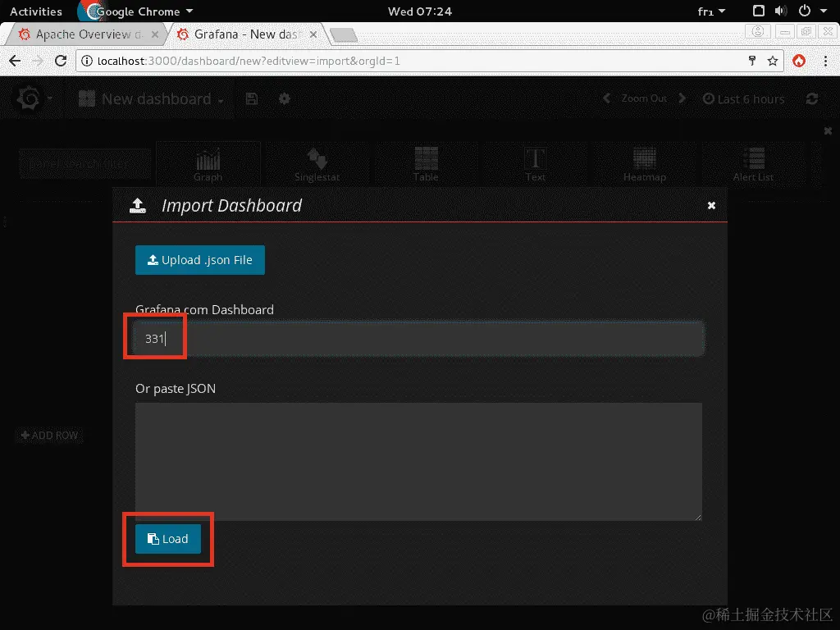Click Zoom Out time control
The image size is (840, 630).
tap(644, 98)
